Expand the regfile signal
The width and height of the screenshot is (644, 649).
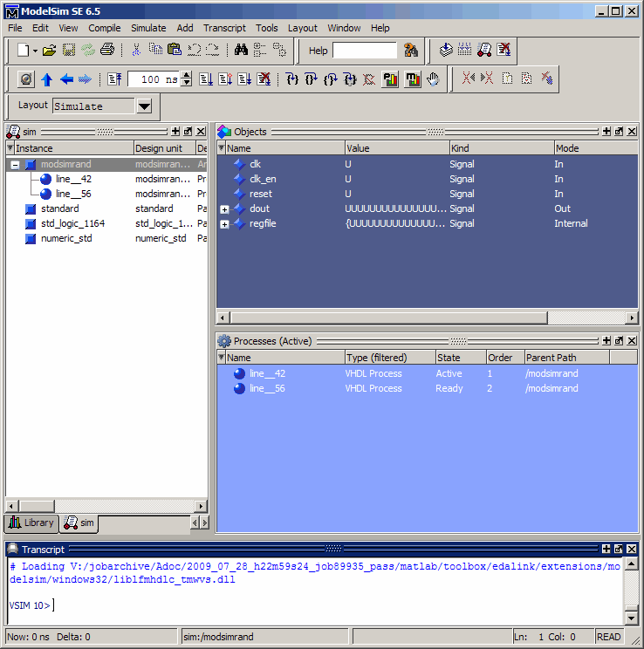pos(224,224)
